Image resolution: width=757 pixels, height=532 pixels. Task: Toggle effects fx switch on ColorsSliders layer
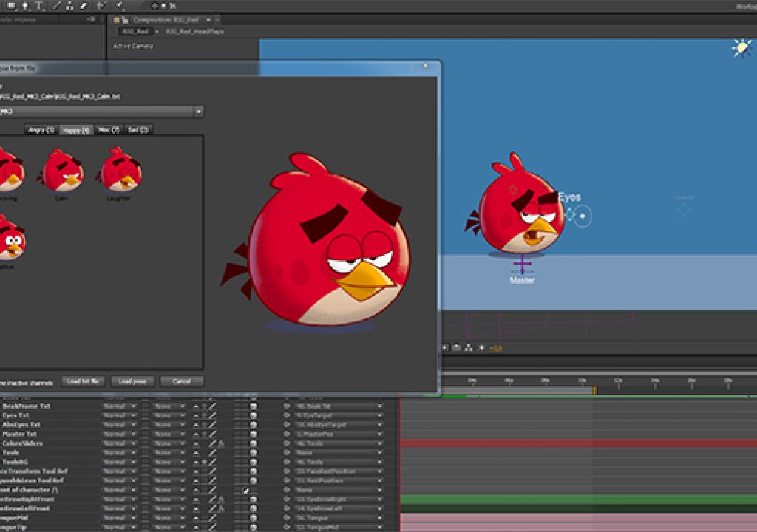(221, 443)
